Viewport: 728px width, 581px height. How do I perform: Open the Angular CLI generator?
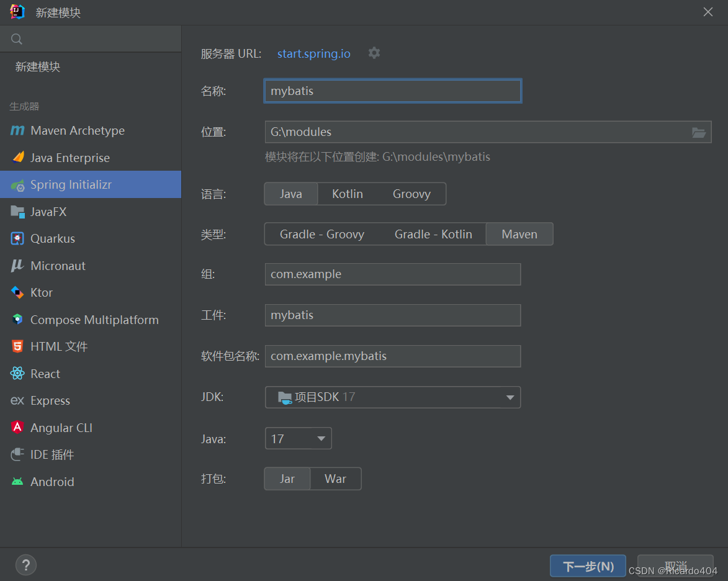coord(18,427)
